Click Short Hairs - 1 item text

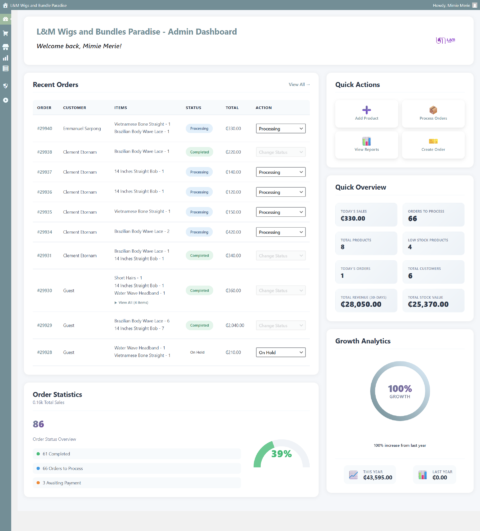[128, 278]
